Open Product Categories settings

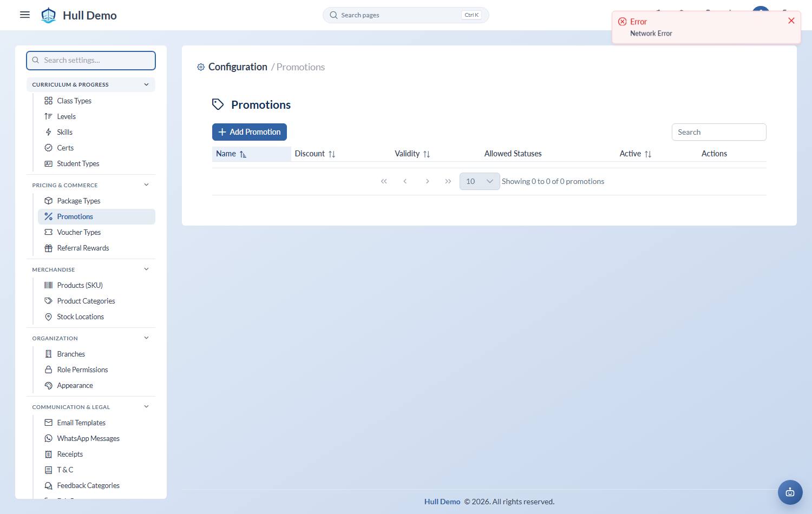(x=96, y=301)
